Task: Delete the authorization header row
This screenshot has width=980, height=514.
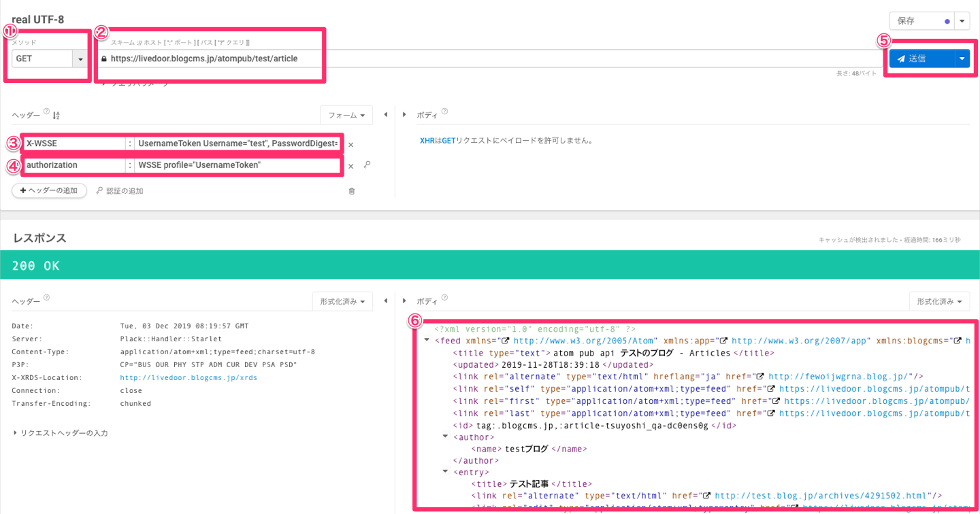Action: tap(351, 166)
